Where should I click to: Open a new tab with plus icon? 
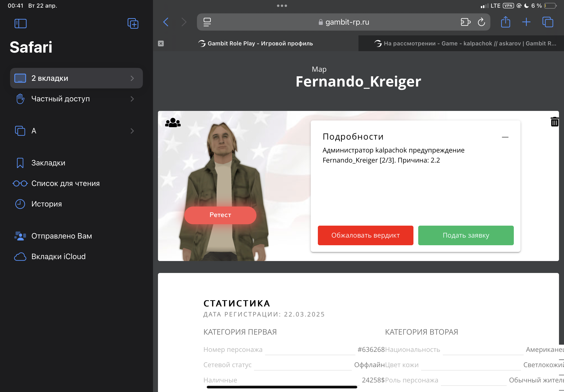coord(526,22)
